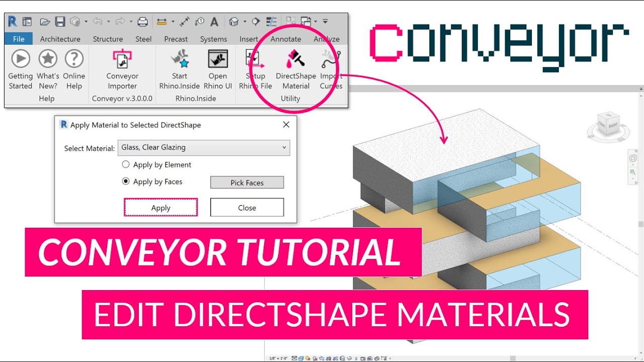The image size is (644, 362).
Task: Open What's New star icon
Action: tap(48, 59)
